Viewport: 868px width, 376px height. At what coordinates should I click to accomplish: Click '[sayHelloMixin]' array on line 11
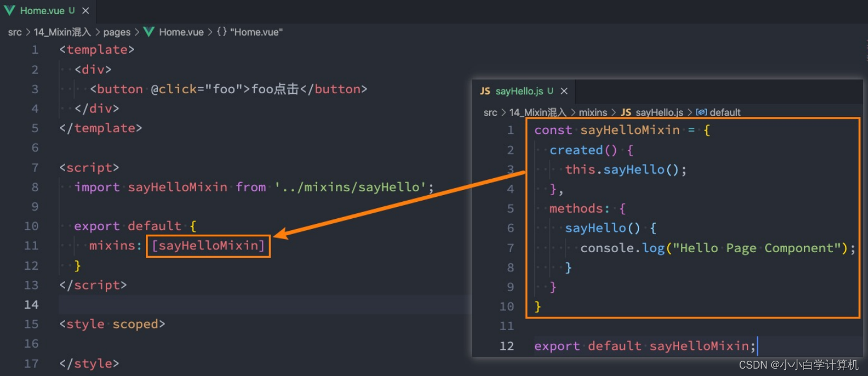[208, 246]
